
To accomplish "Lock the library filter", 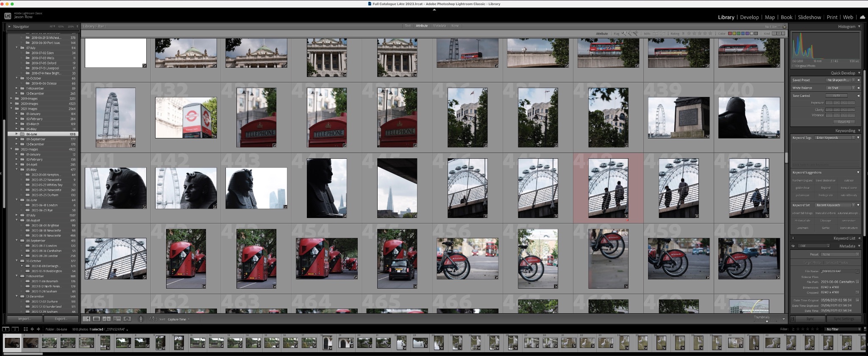I will point(784,26).
